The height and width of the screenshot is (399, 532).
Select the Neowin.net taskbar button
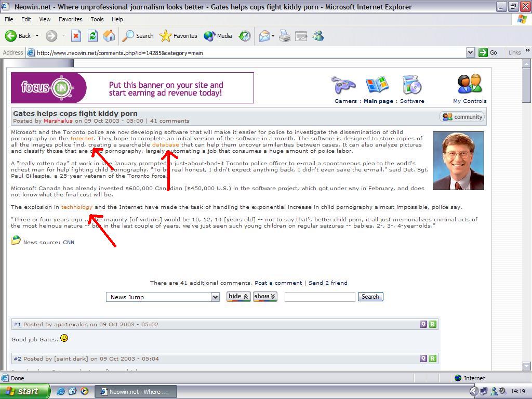(x=136, y=392)
